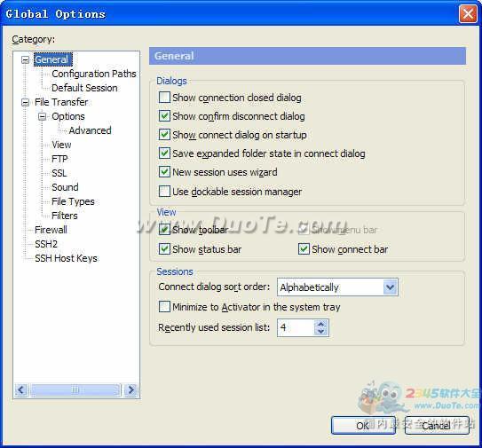Select File Transfer category
Image resolution: width=482 pixels, height=448 pixels.
pyautogui.click(x=61, y=102)
